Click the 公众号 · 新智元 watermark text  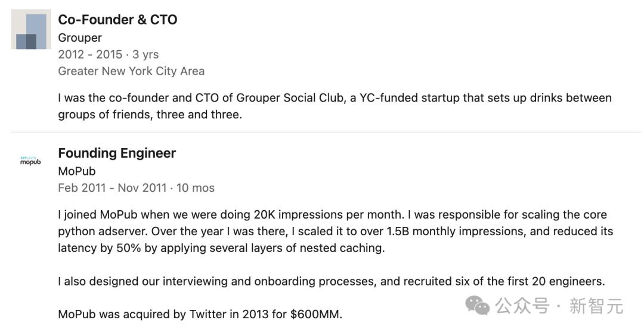pos(559,306)
